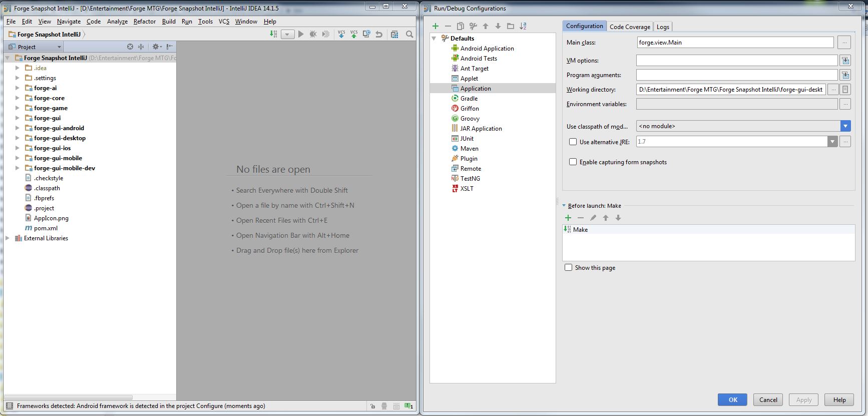Click the VCS Update Project icon

341,34
